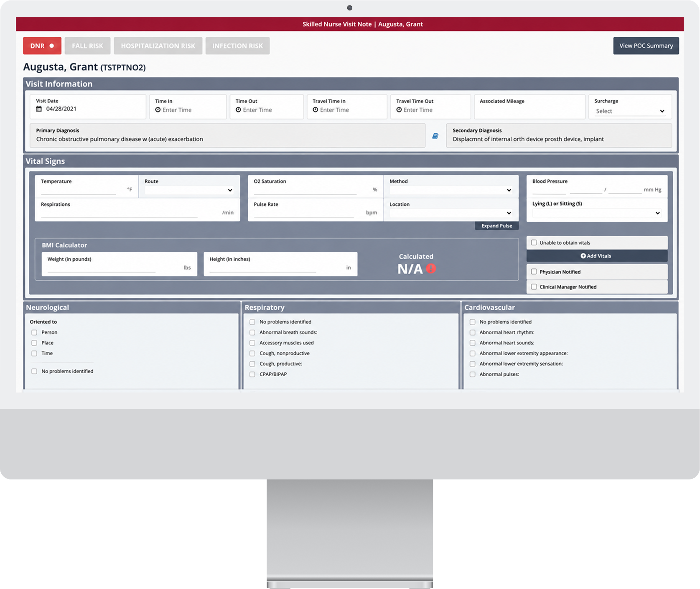Check Abnormal lower extremity appearance

pyautogui.click(x=473, y=353)
